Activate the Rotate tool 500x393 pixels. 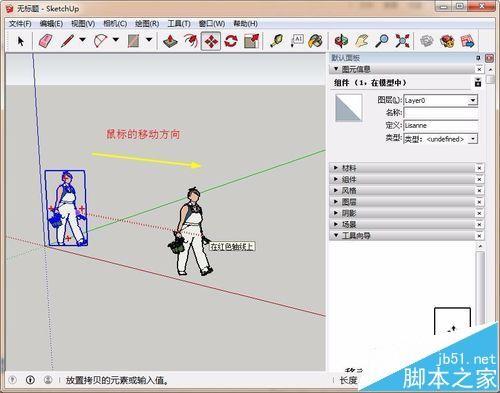231,41
